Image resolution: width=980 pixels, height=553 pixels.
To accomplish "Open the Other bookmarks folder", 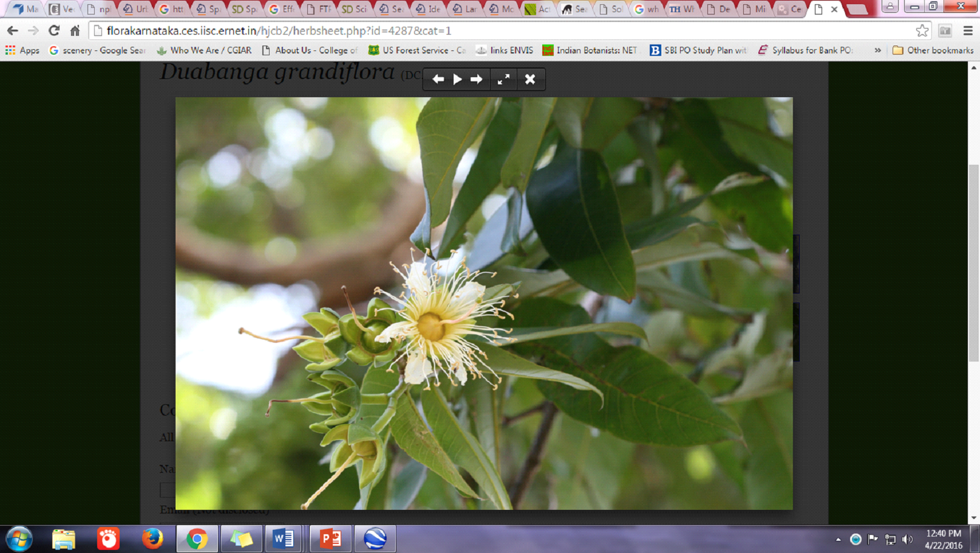I will (x=933, y=50).
